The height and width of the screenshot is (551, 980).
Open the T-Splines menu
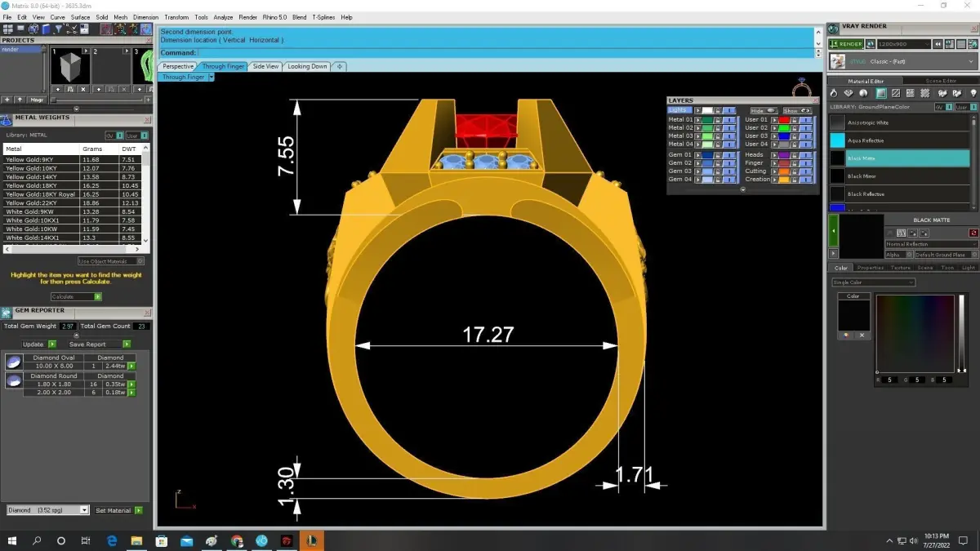coord(324,17)
